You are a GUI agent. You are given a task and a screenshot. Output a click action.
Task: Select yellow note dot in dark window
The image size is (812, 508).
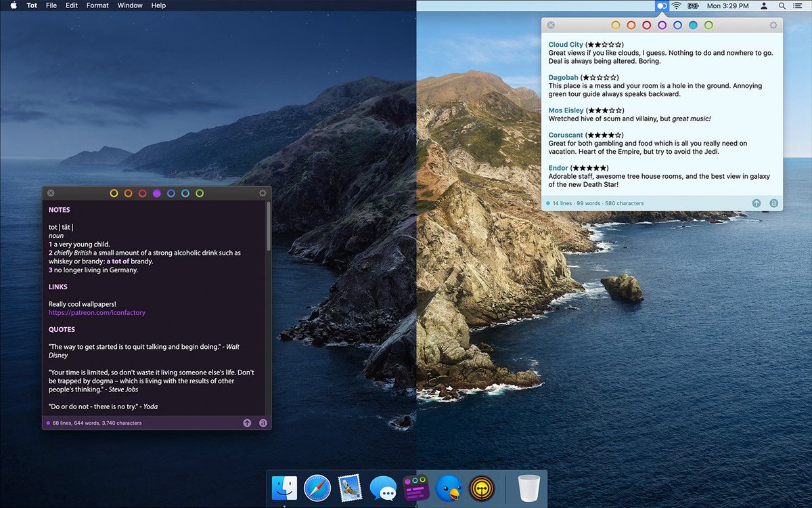[x=114, y=193]
